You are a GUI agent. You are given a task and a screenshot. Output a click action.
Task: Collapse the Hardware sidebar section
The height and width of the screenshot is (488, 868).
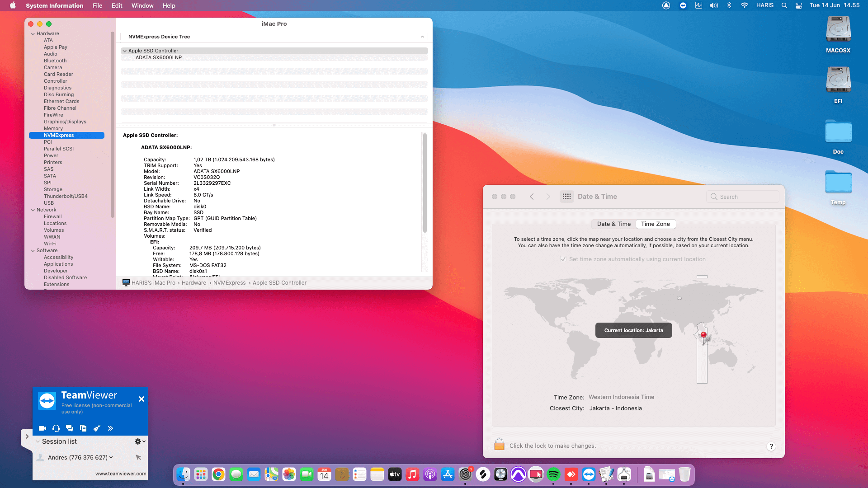tap(33, 34)
